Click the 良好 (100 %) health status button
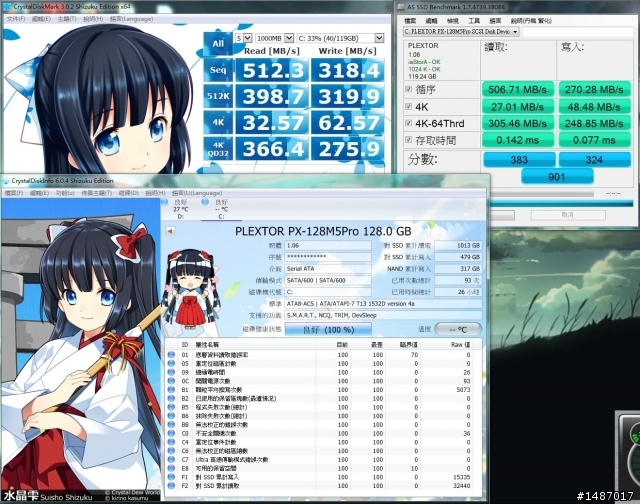 [328, 329]
